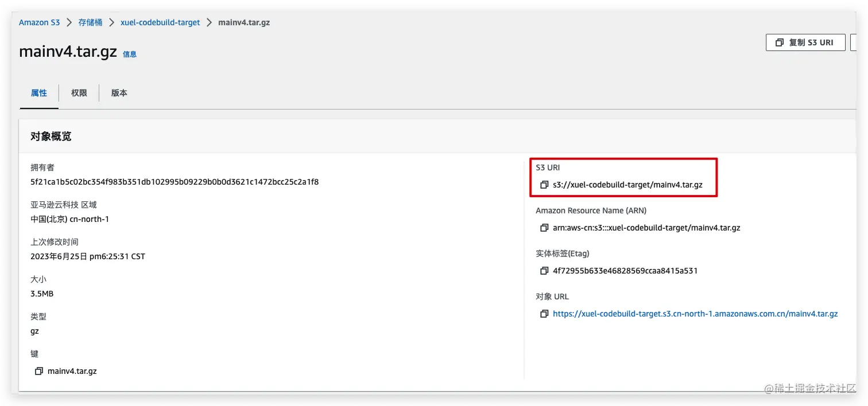Copy the Etag value icon
This screenshot has height=406, width=868.
coord(544,271)
